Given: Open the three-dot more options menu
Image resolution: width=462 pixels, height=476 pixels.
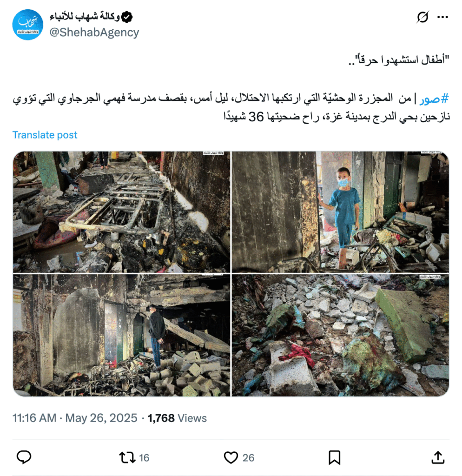Looking at the screenshot, I should point(442,17).
